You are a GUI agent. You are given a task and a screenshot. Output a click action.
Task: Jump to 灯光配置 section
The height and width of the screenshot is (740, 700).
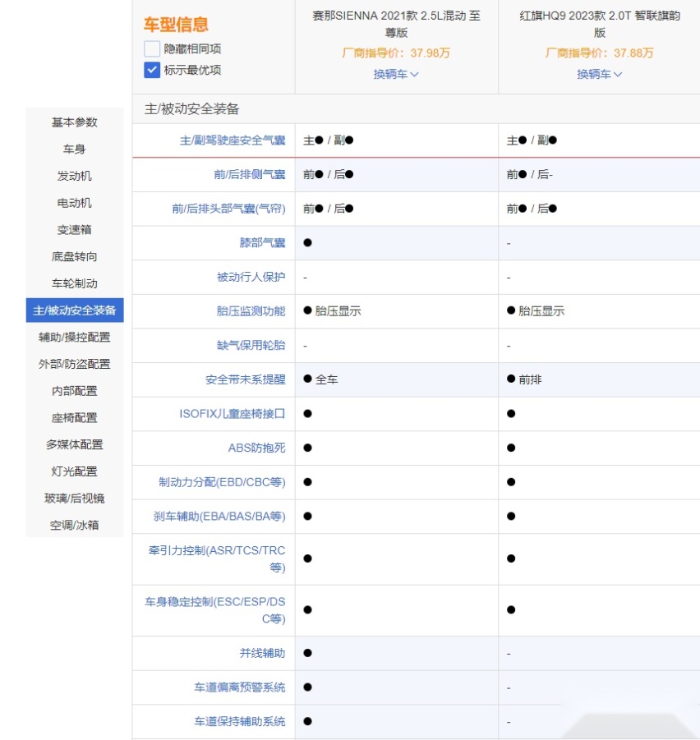(75, 471)
